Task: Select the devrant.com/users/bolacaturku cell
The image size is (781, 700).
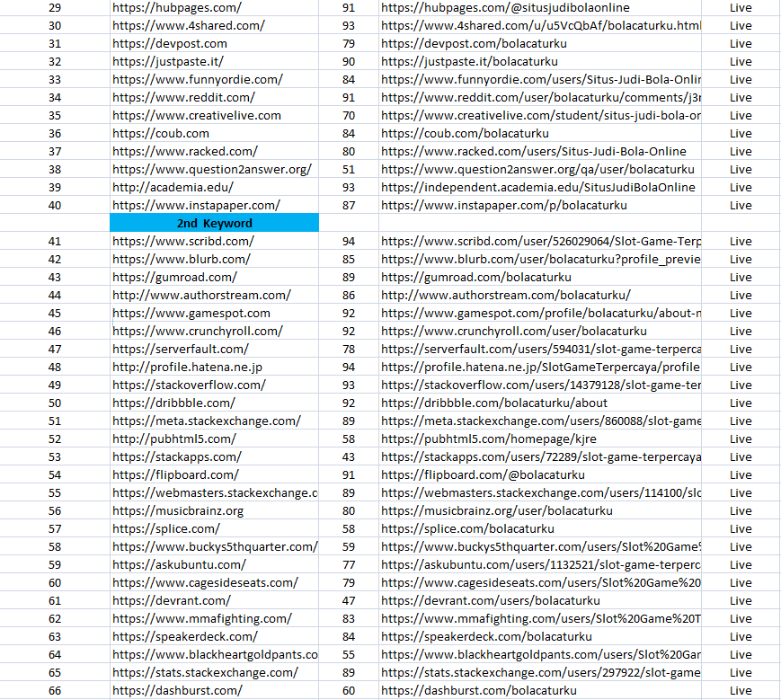Action: (x=540, y=600)
